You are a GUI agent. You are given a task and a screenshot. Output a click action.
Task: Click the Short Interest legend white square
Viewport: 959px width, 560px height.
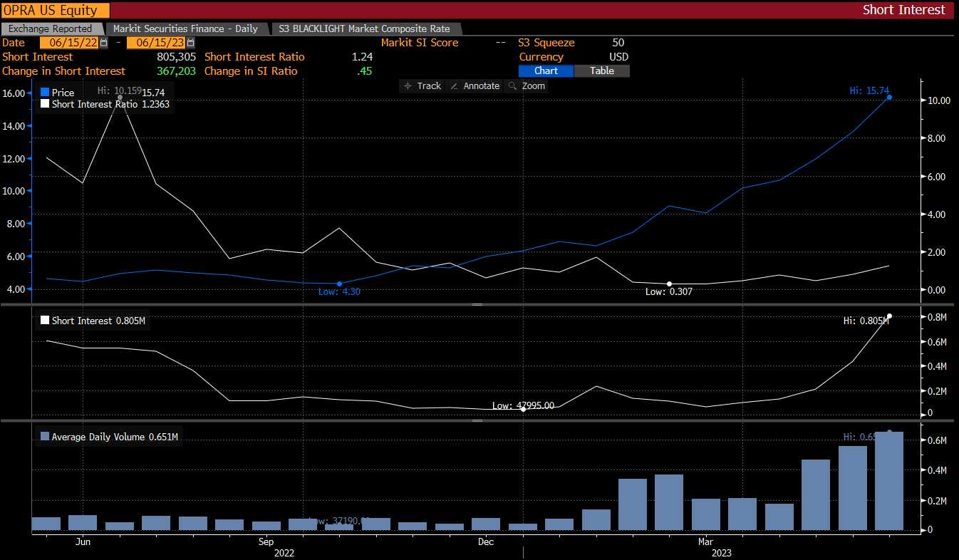coord(45,321)
